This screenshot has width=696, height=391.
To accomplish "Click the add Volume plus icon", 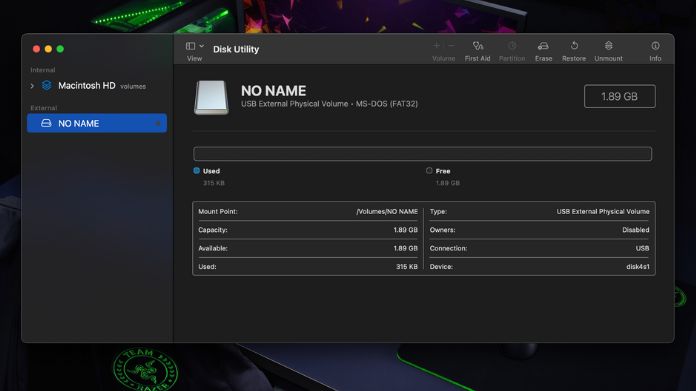I will point(437,46).
